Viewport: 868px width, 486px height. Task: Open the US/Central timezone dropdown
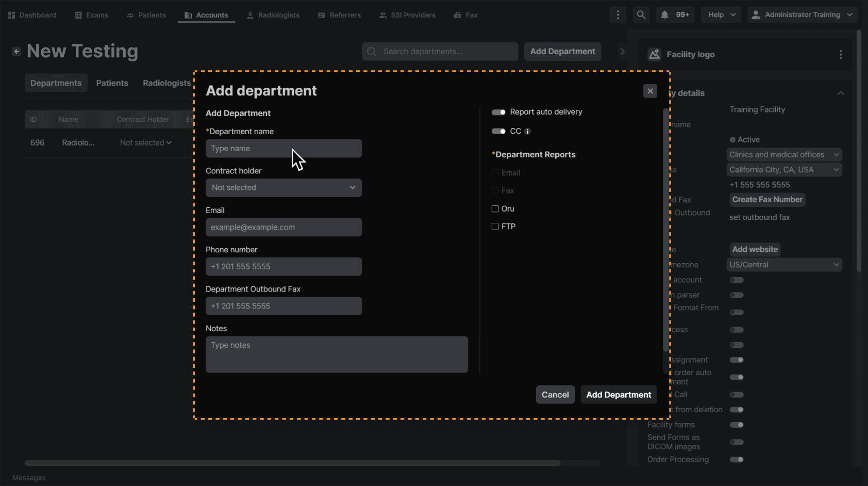click(784, 265)
